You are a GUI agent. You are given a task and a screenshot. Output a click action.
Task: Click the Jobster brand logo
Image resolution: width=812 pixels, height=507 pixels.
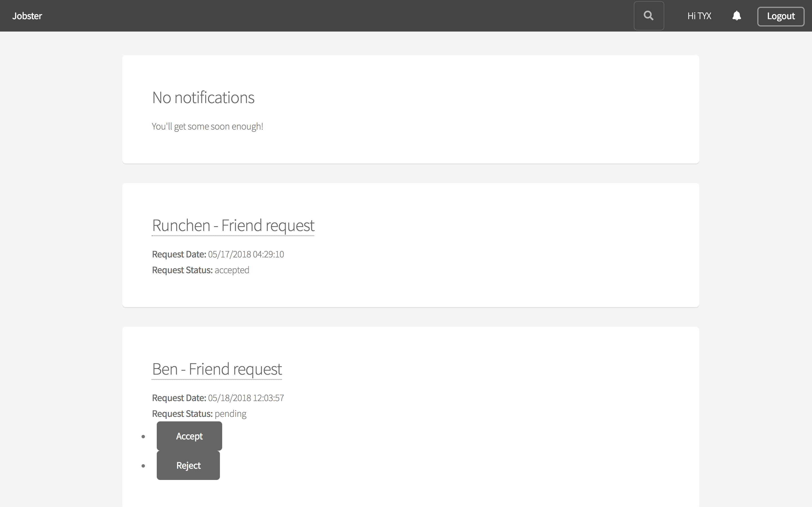[x=27, y=16]
